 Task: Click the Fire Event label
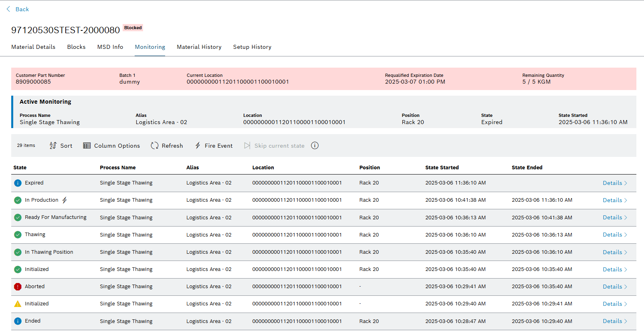tap(218, 146)
